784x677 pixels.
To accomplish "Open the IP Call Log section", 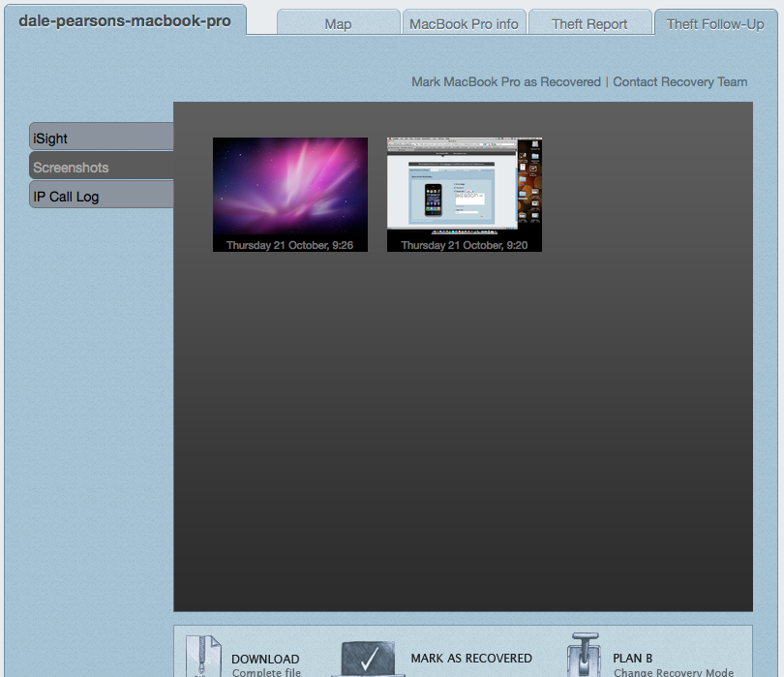I will click(x=102, y=195).
